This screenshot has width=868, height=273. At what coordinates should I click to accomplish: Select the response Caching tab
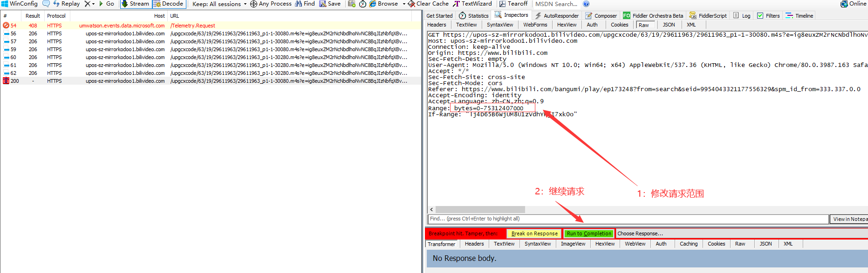[689, 244]
